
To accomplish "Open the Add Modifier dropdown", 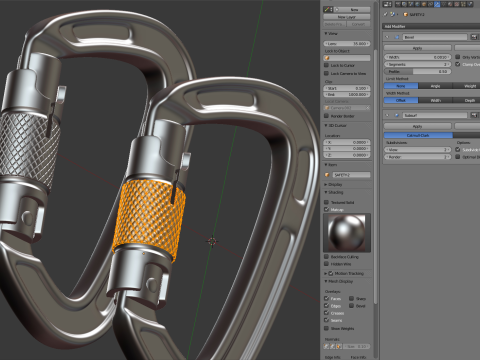I will (431, 26).
